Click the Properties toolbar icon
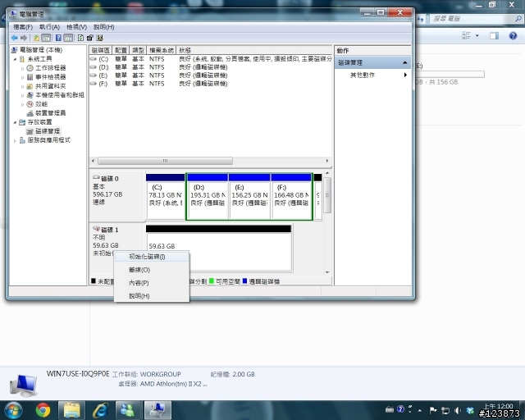 coord(89,38)
